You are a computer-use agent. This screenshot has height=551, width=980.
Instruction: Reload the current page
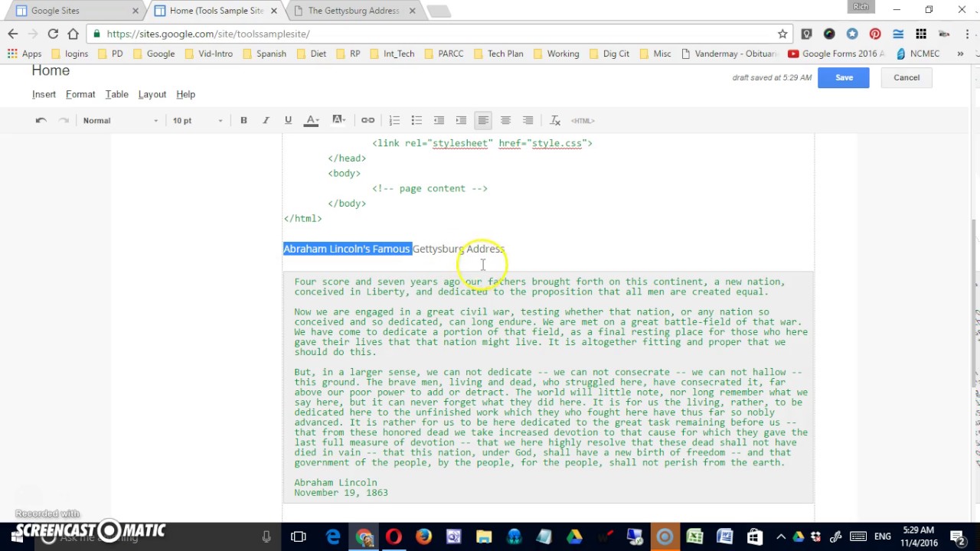click(53, 34)
